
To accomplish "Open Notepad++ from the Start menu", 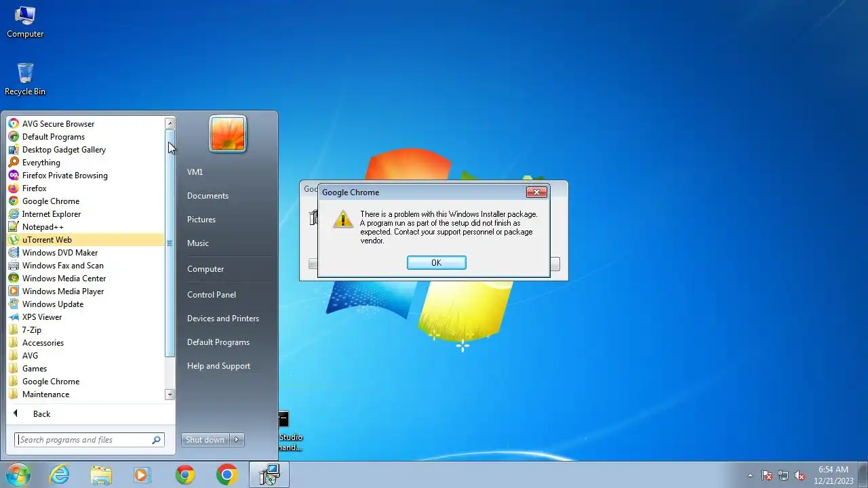I will point(85,227).
